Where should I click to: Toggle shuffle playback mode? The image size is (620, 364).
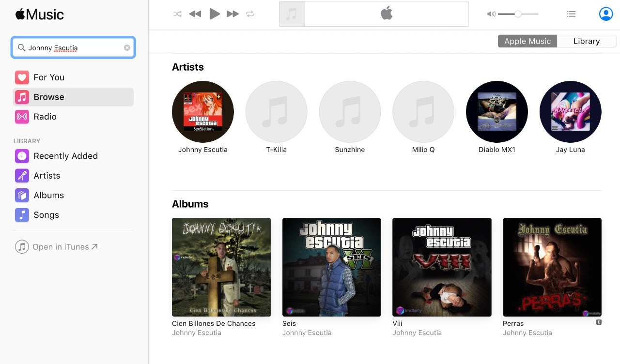tap(177, 14)
